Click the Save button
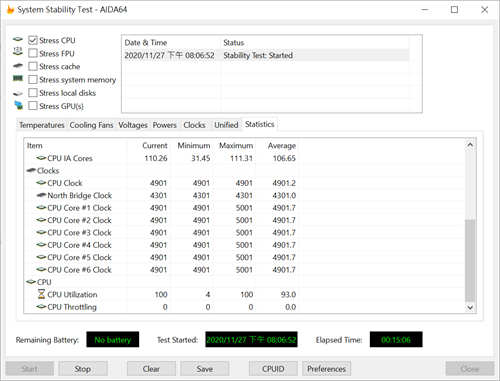The height and width of the screenshot is (381, 500). 205,369
